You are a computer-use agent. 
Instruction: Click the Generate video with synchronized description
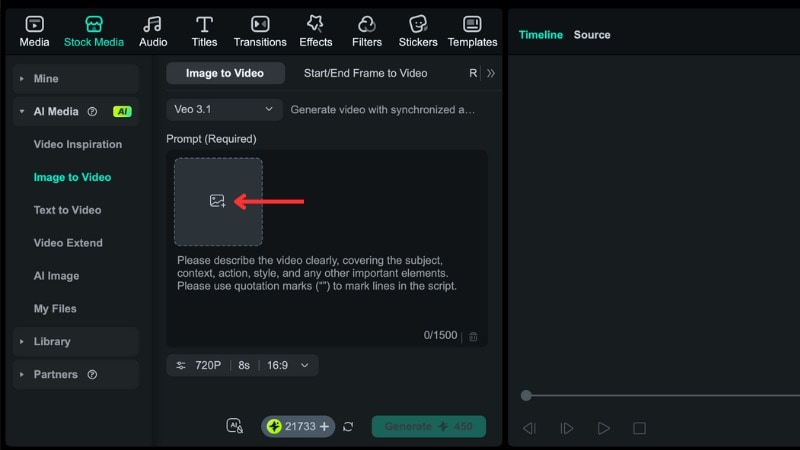coord(383,110)
